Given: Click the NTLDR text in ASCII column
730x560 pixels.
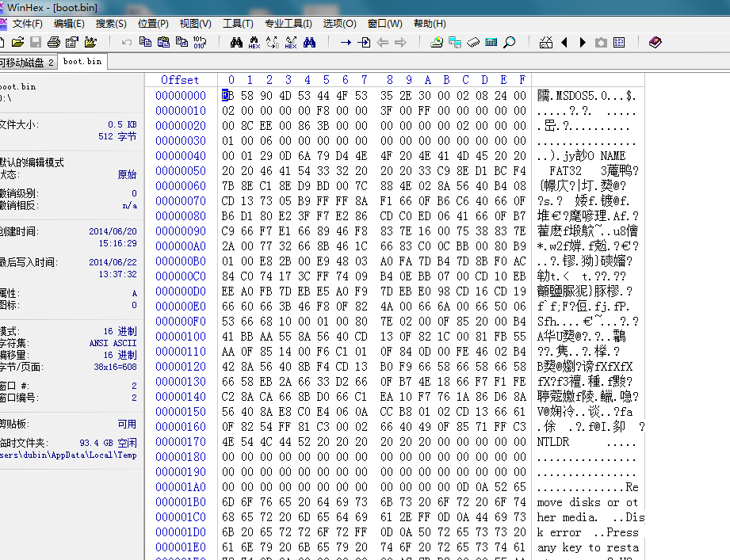Looking at the screenshot, I should [x=553, y=442].
